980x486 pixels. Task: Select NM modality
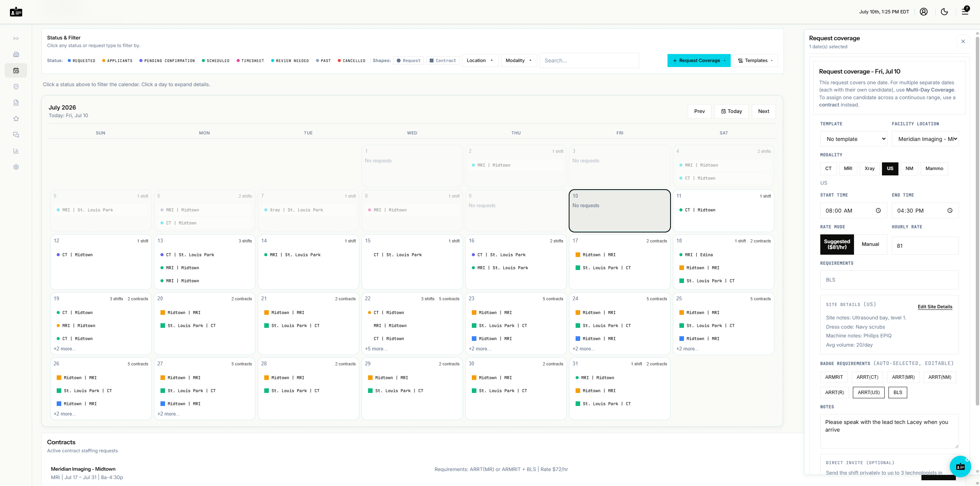(x=910, y=169)
